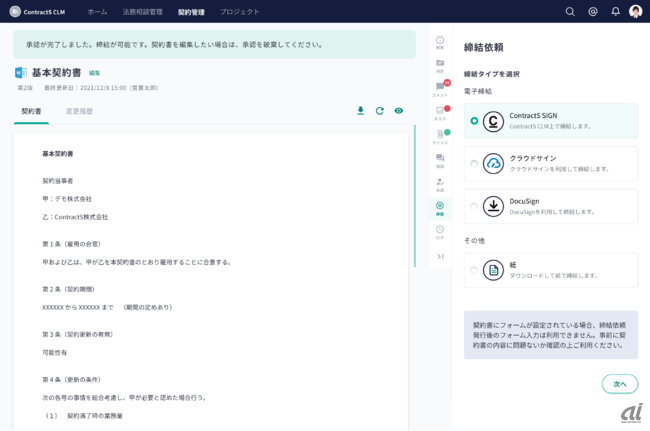Select the クラウドサイン radio button
Screen dimensions: 650x431
pos(474,164)
